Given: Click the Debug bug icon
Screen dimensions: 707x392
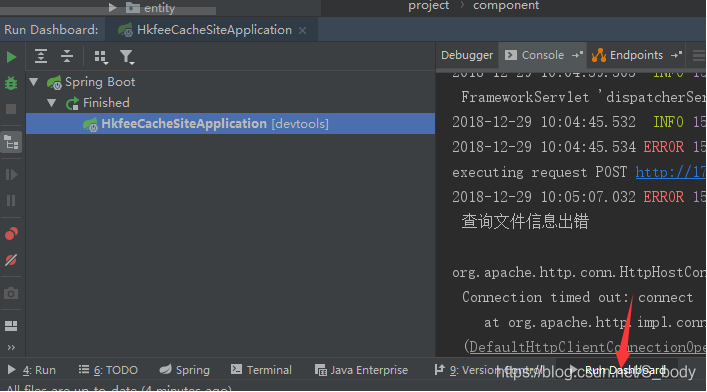Looking at the screenshot, I should pyautogui.click(x=11, y=83).
